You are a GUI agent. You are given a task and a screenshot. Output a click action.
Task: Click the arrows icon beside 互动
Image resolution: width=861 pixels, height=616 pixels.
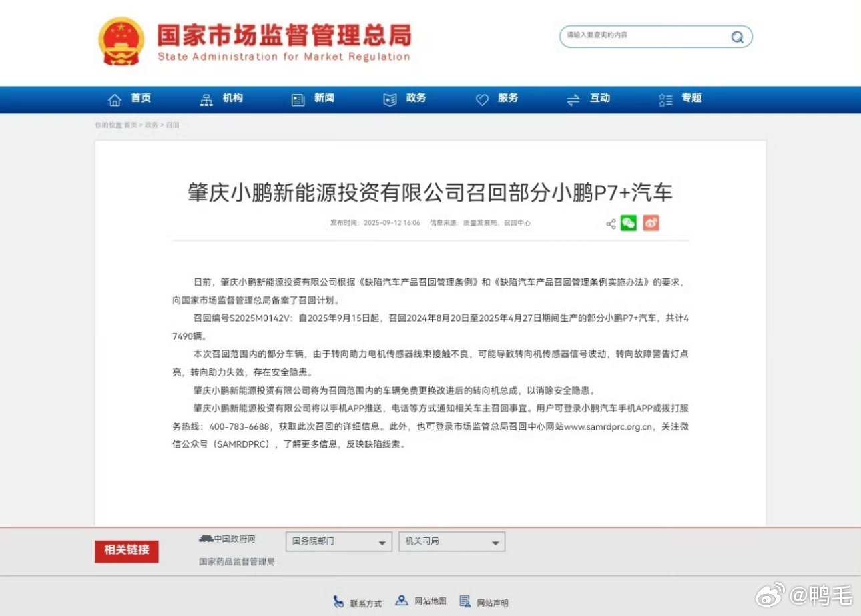click(573, 100)
